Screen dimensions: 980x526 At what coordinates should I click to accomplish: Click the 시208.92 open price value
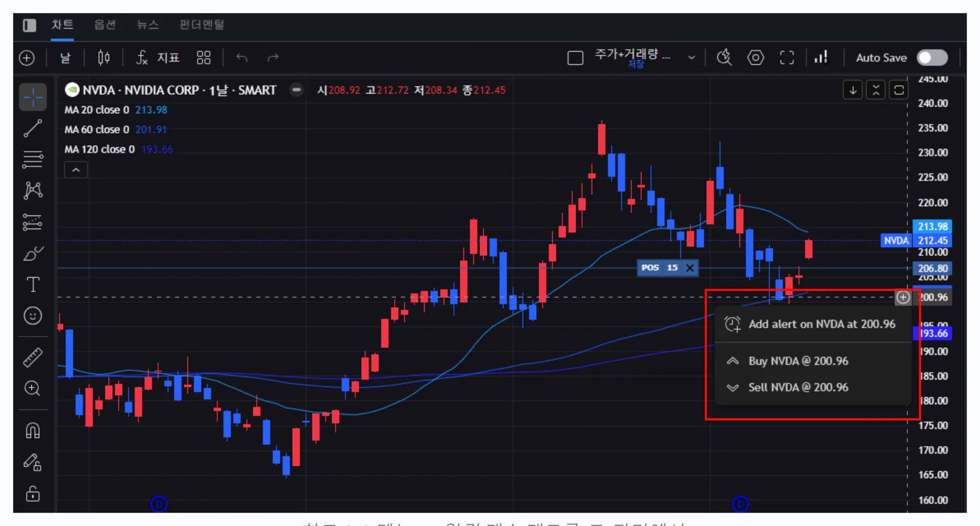[x=338, y=90]
